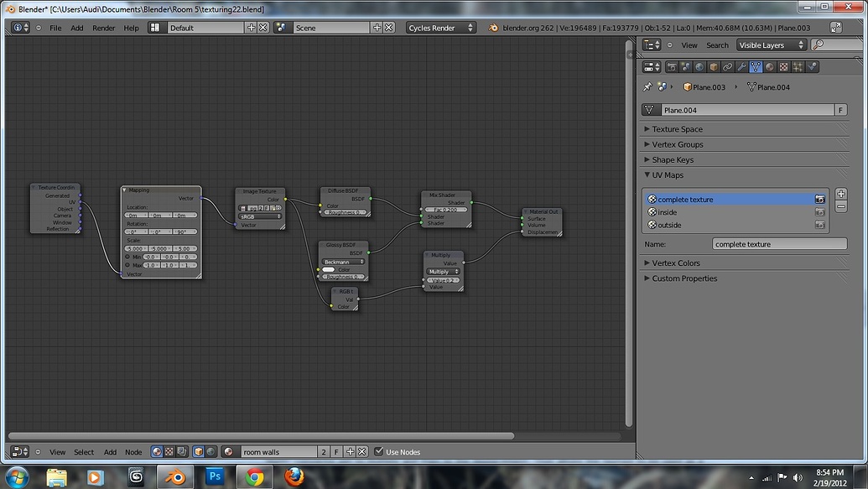The height and width of the screenshot is (489, 868).
Task: Enable Min clipping in the Mapping node
Action: click(x=127, y=257)
